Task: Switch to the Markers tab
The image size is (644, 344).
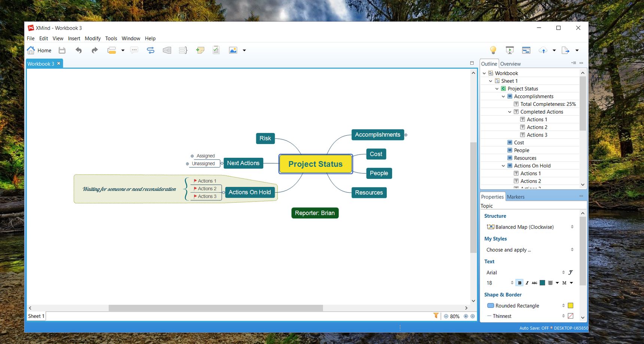Action: [516, 197]
